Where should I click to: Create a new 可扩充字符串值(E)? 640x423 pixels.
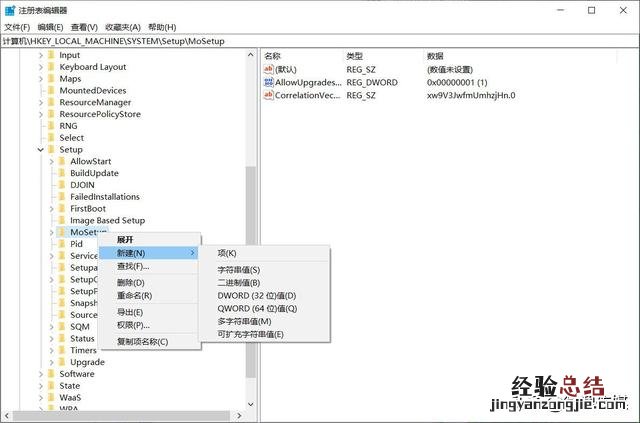pos(264,334)
